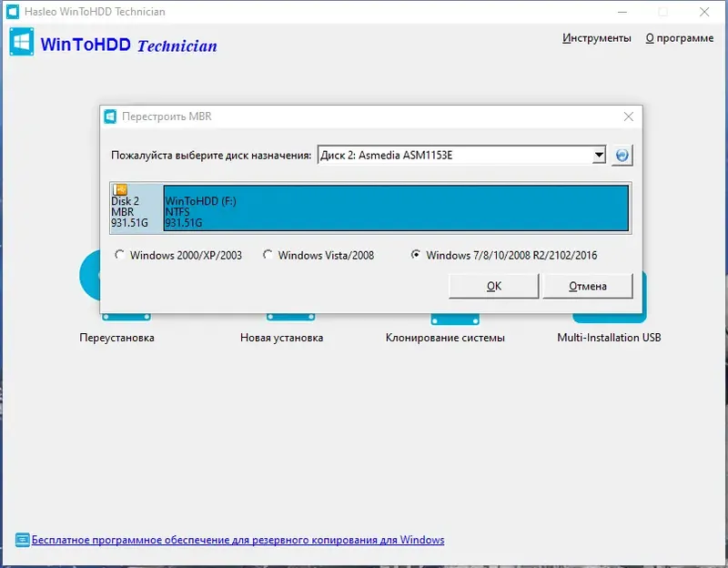Select the WinToHDD (F:) partition block
This screenshot has height=568, width=728.
tap(396, 208)
